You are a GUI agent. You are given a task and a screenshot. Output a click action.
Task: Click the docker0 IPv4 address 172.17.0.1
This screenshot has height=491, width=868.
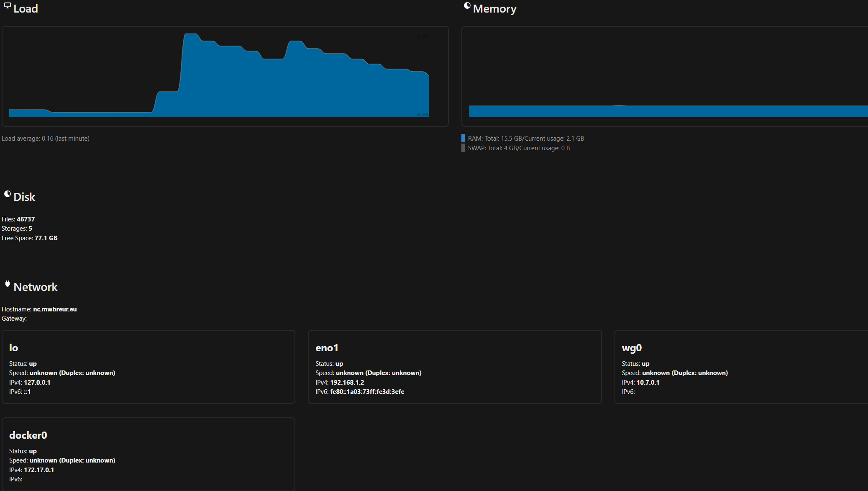click(38, 470)
